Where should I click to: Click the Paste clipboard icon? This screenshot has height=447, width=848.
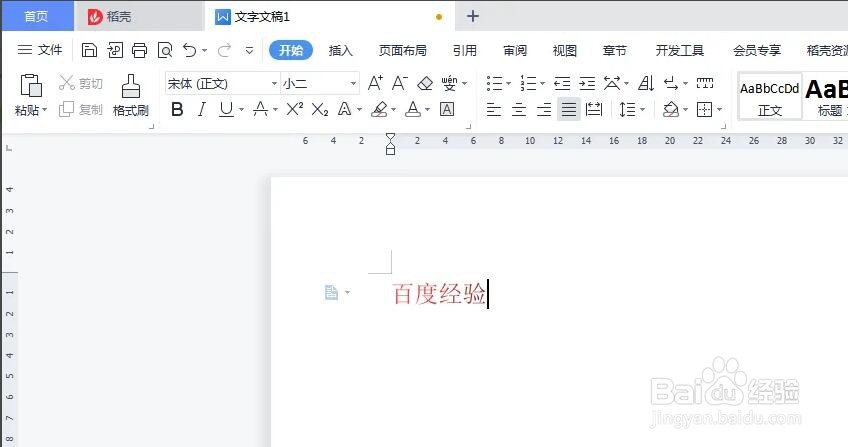31,86
